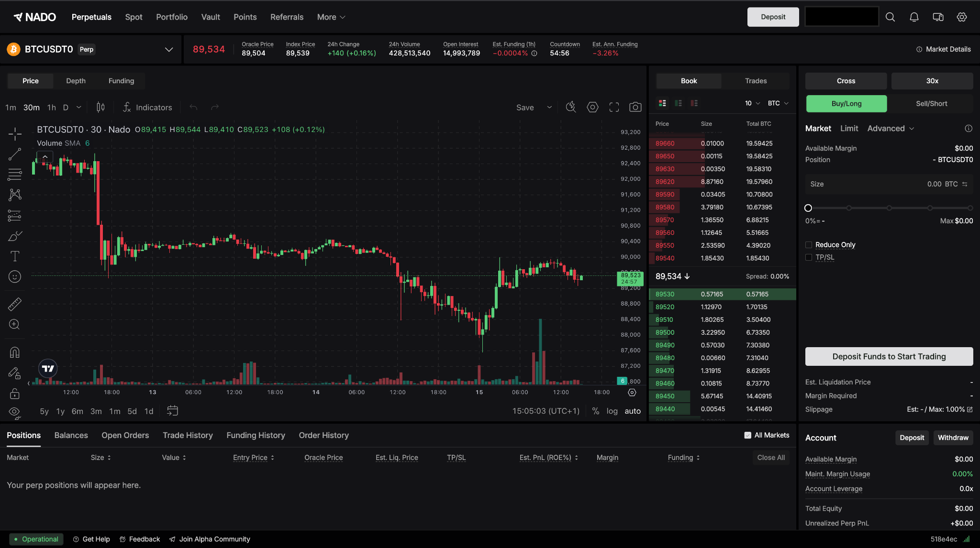Enable the Reduce Only checkbox
This screenshot has height=548, width=980.
click(x=809, y=245)
